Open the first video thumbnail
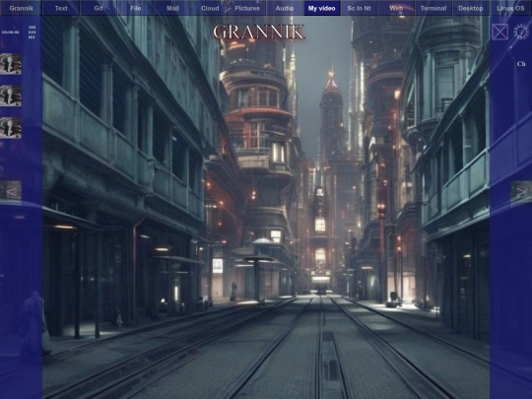Image resolution: width=532 pixels, height=399 pixels. (x=11, y=63)
